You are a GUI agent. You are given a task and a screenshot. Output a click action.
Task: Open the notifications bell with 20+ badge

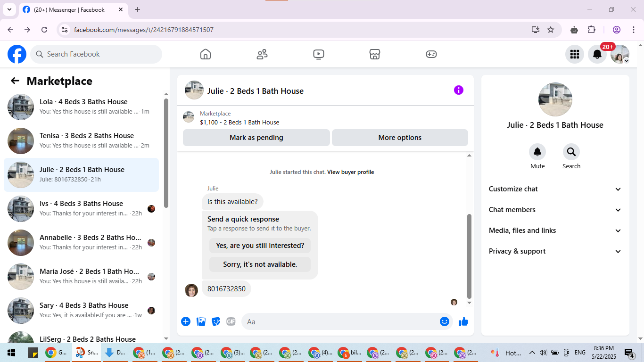click(x=597, y=54)
